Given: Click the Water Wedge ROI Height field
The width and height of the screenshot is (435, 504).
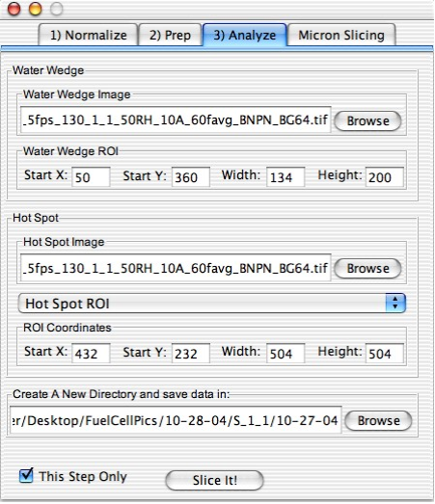Looking at the screenshot, I should click(x=385, y=176).
